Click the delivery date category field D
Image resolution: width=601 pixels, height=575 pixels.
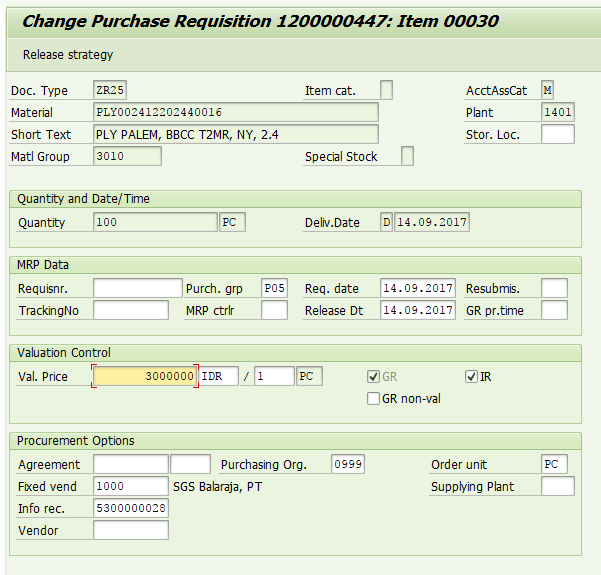[x=386, y=222]
